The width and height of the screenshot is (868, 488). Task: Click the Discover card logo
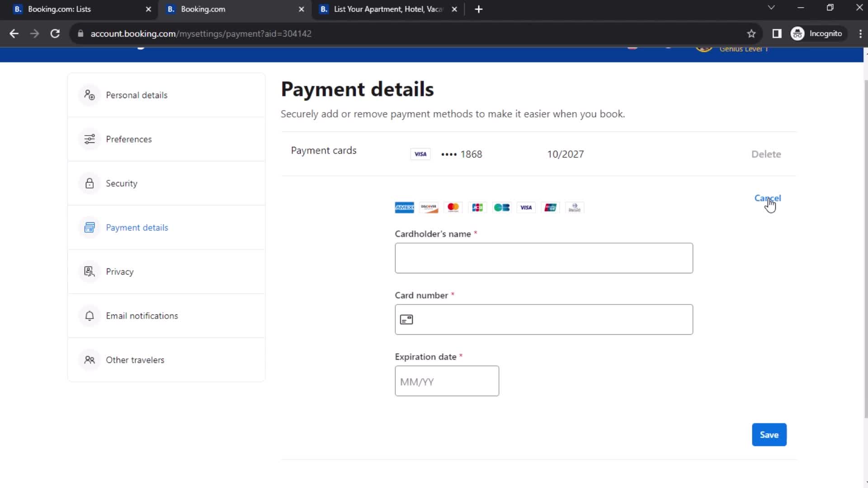point(429,207)
